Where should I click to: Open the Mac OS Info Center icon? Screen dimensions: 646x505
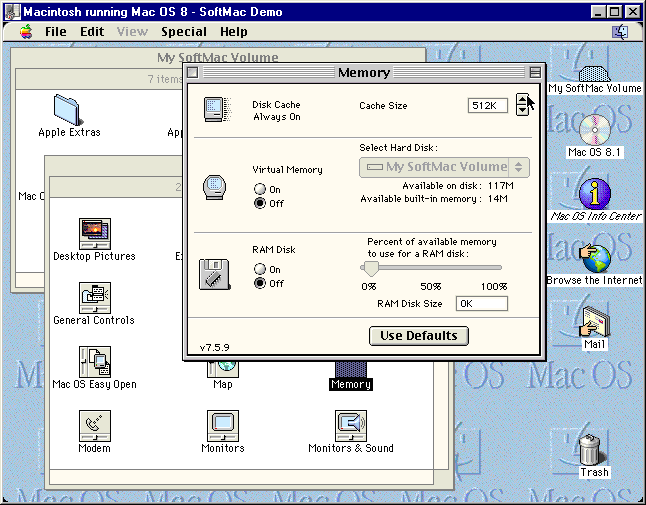point(595,194)
